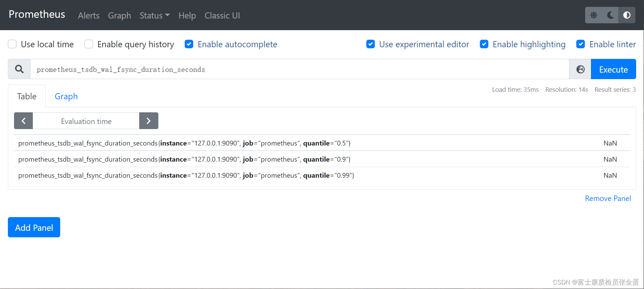Click NaN value of quantile 0.99 row

(610, 175)
